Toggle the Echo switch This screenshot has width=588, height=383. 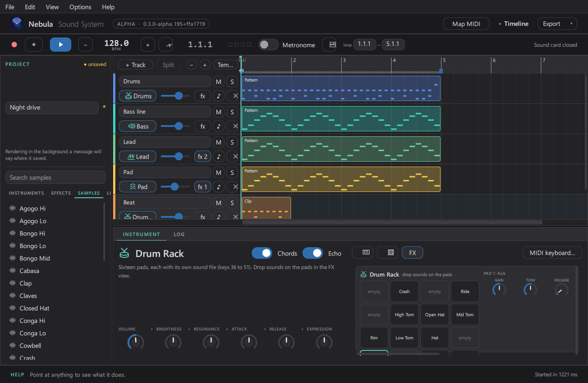313,253
